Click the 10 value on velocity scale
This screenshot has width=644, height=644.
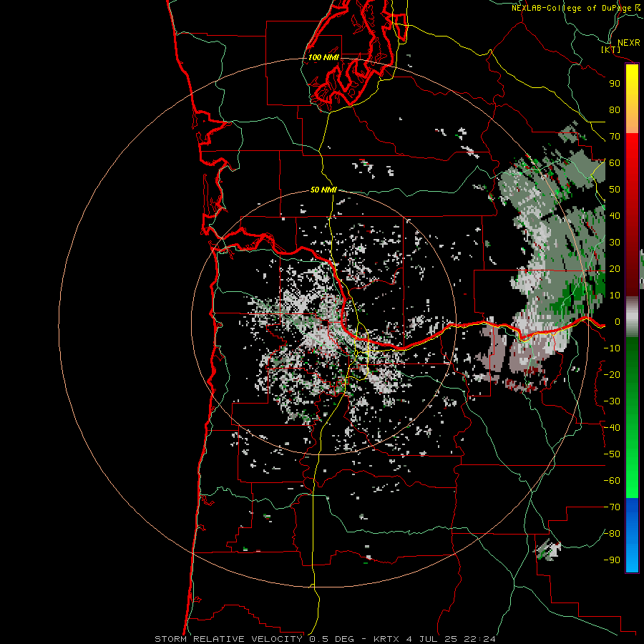tap(615, 296)
